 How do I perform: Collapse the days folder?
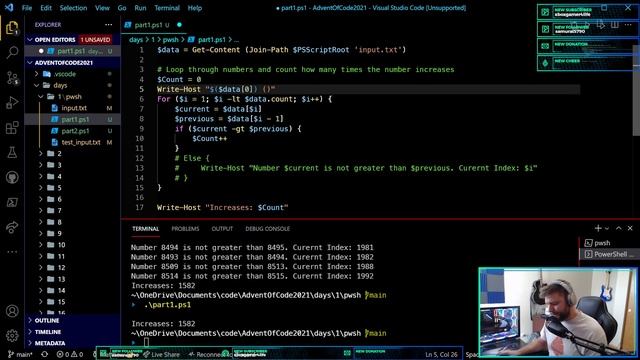(73, 85)
